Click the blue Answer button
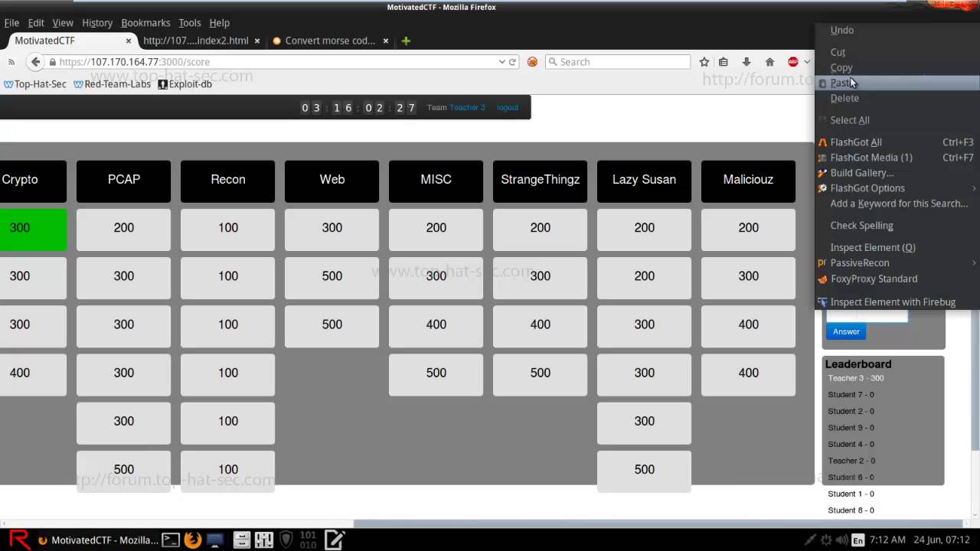 tap(846, 331)
